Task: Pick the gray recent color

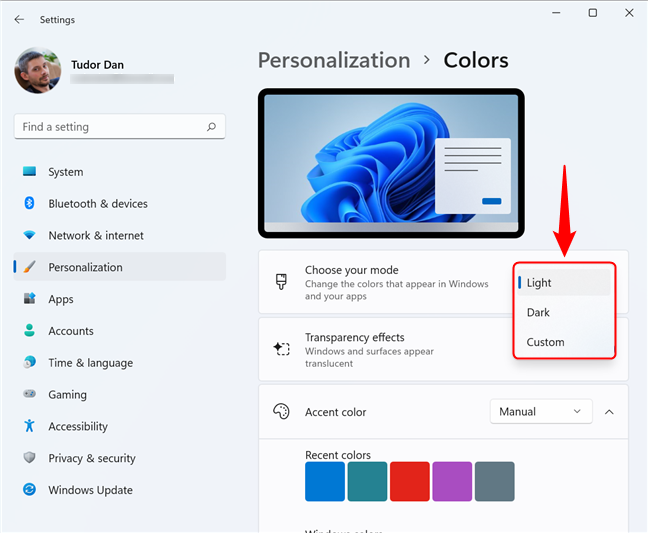Action: (495, 481)
